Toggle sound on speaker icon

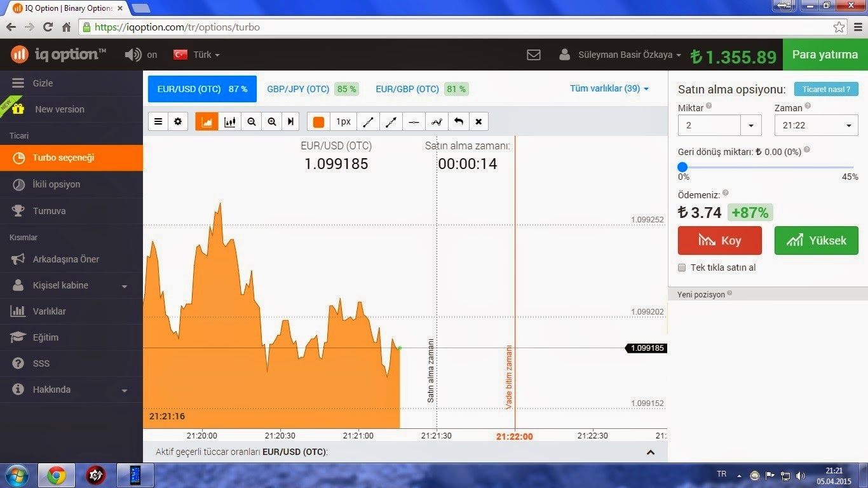pos(133,55)
